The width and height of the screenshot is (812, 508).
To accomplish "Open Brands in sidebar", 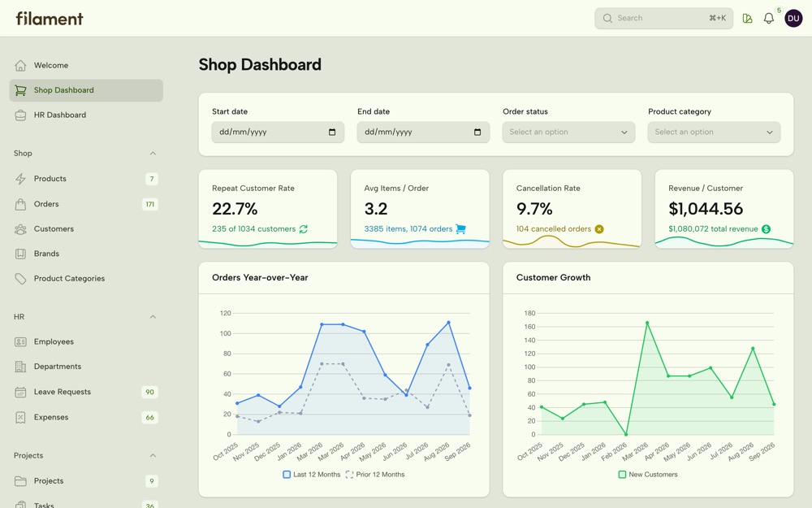I will (x=86, y=254).
